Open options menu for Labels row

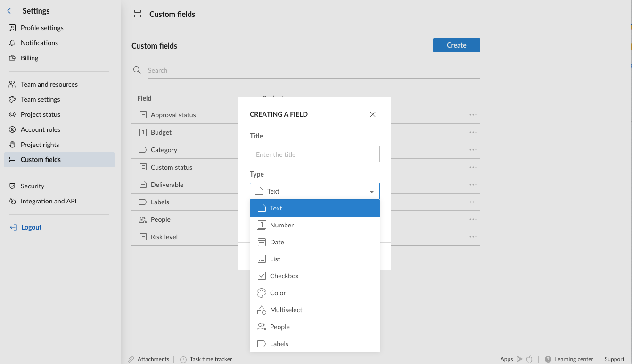[x=473, y=202]
